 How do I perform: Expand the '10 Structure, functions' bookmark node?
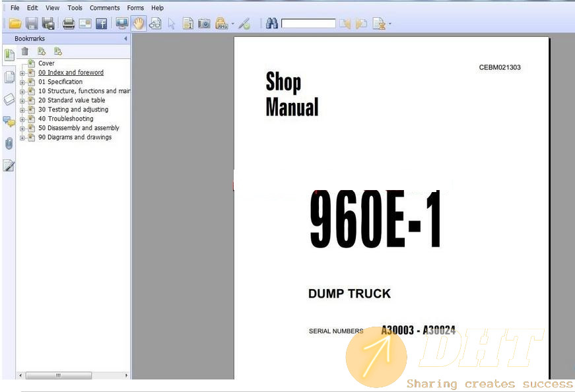point(22,92)
